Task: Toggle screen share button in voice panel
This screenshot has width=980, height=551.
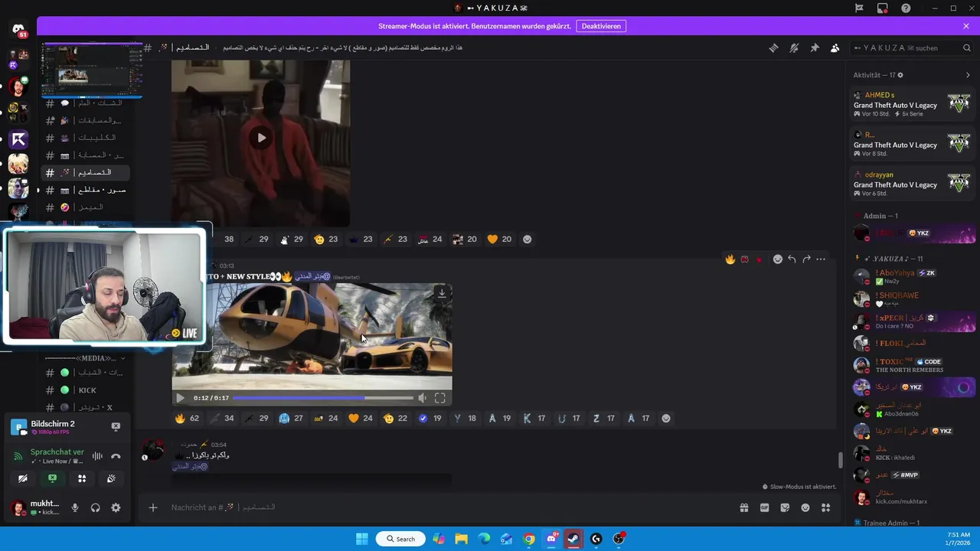Action: coord(52,478)
